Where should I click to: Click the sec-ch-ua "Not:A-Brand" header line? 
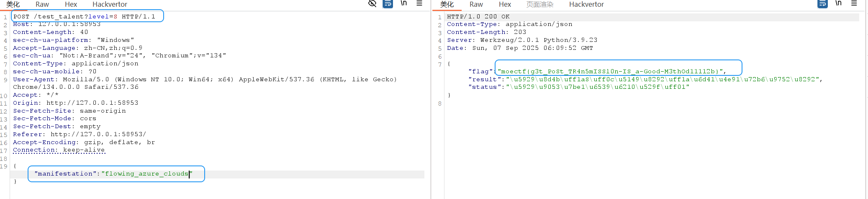[119, 56]
